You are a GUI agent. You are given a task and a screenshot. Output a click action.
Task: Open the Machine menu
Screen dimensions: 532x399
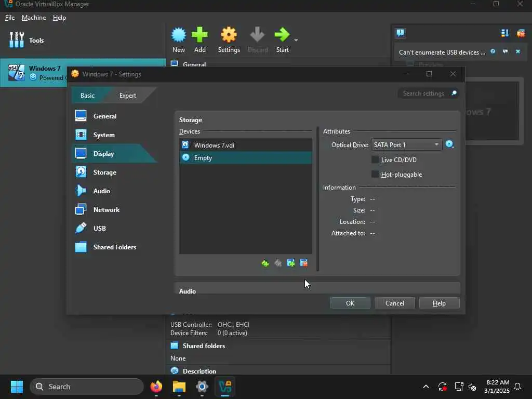click(34, 18)
